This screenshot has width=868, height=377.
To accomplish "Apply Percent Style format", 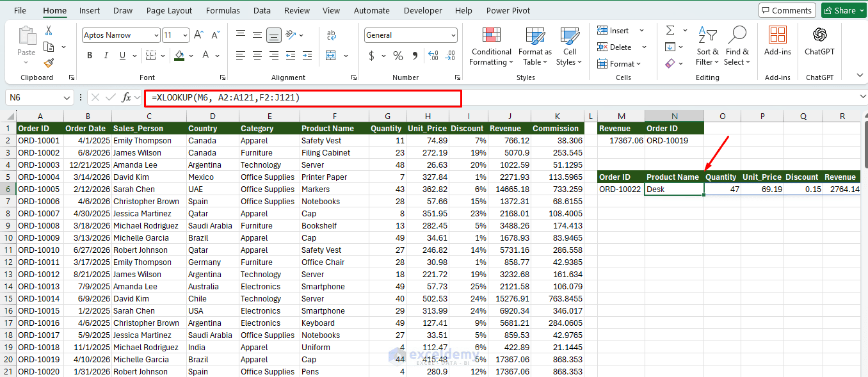I will pyautogui.click(x=398, y=56).
